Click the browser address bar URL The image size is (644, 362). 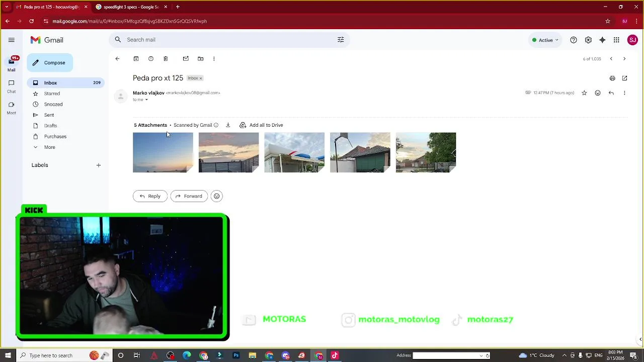130,21
